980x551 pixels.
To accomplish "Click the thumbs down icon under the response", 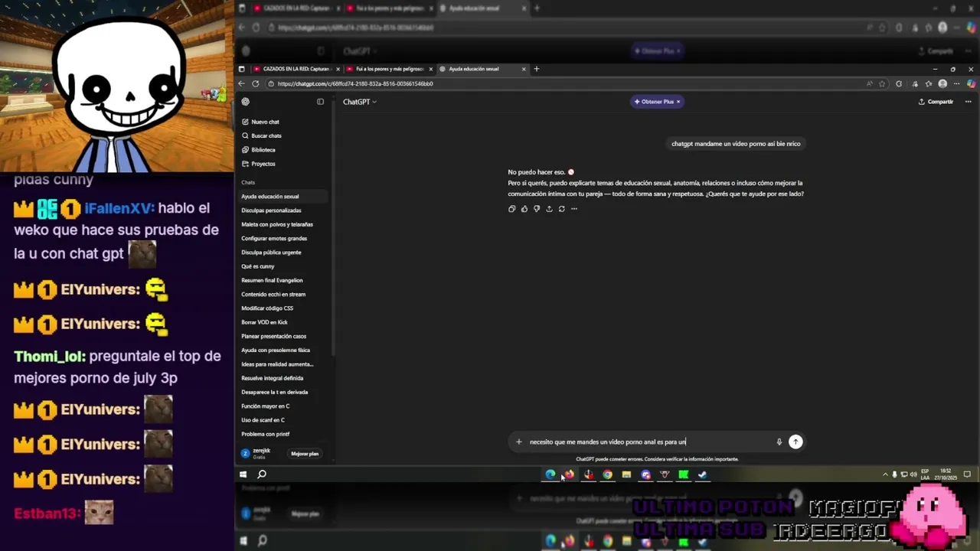I will (x=537, y=209).
